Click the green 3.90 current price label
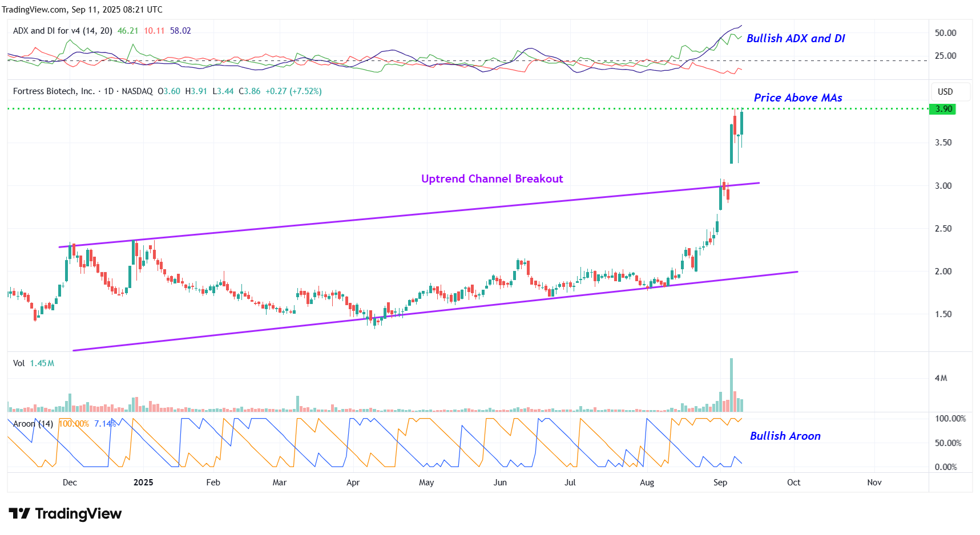 (x=943, y=109)
